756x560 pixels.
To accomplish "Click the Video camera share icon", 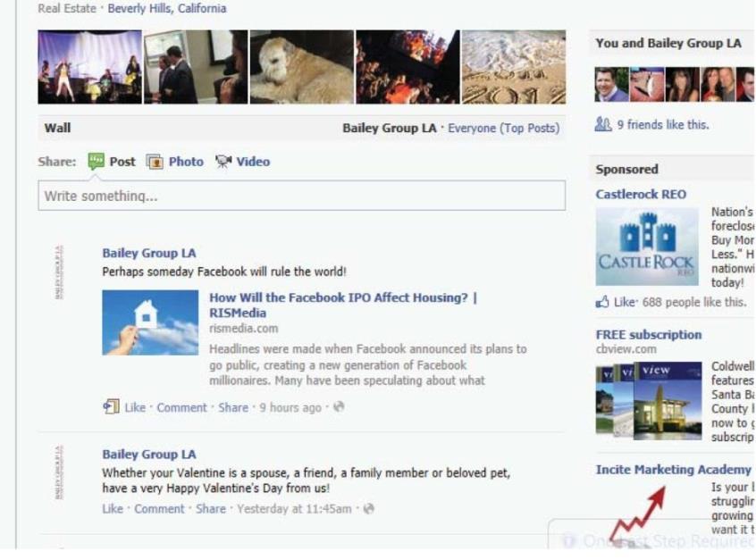I will 223,162.
